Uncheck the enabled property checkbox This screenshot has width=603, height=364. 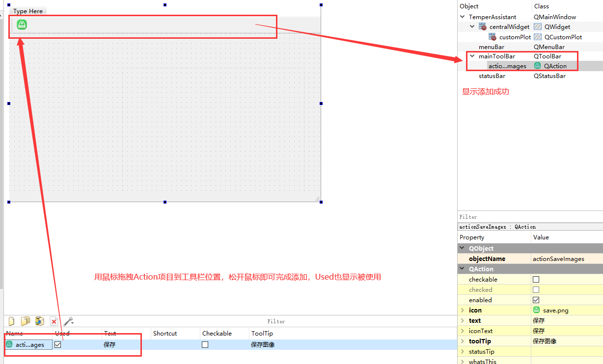[x=536, y=300]
